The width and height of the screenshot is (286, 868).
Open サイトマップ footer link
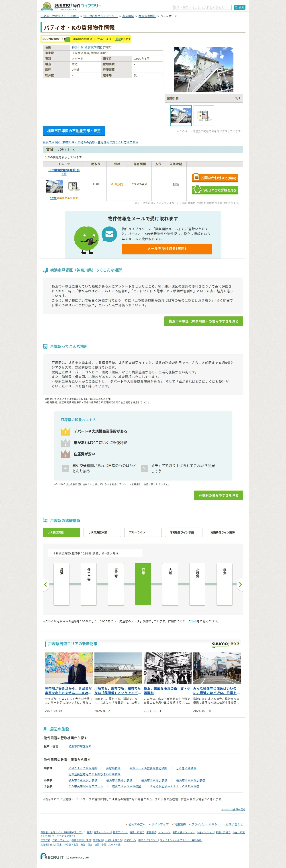[x=160, y=825]
